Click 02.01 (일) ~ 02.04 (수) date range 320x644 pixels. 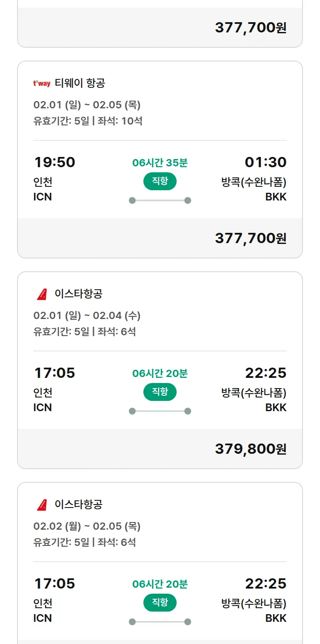87,316
